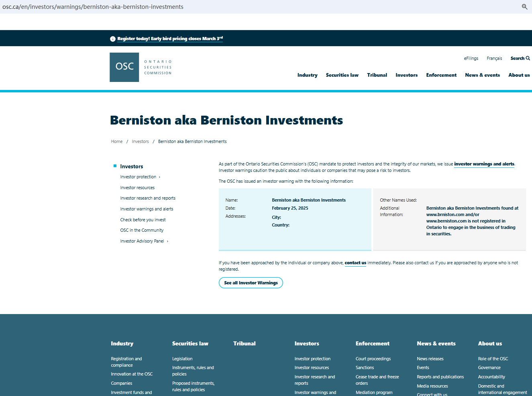This screenshot has width=532, height=396.
Task: Open Accountability in the footer
Action: 491,377
